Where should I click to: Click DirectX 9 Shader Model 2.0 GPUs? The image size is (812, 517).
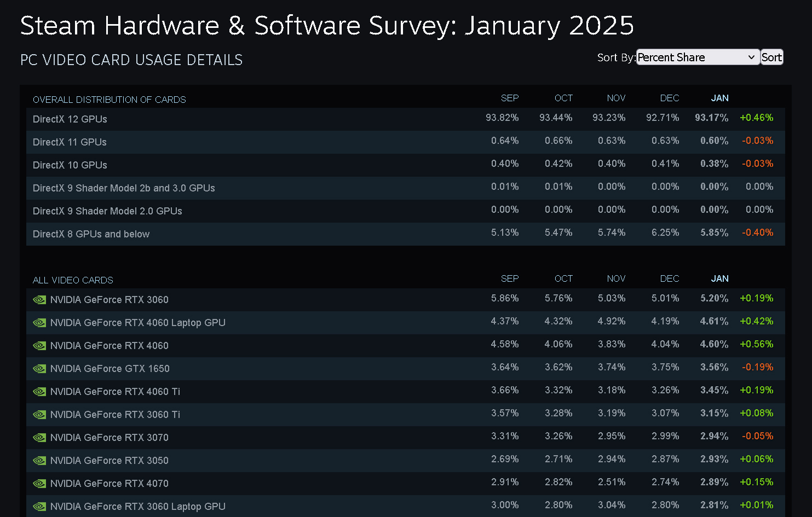107,211
